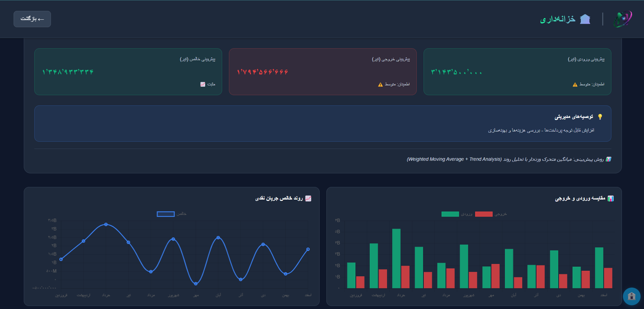The image size is (644, 309).
Task: Click the پیش‌بینی ورودی card heading
Action: (x=586, y=59)
